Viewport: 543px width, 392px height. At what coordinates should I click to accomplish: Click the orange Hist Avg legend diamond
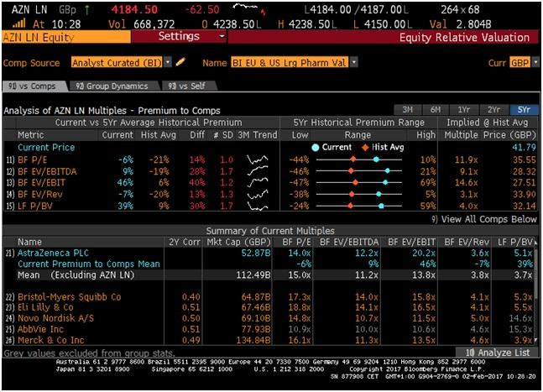[365, 148]
